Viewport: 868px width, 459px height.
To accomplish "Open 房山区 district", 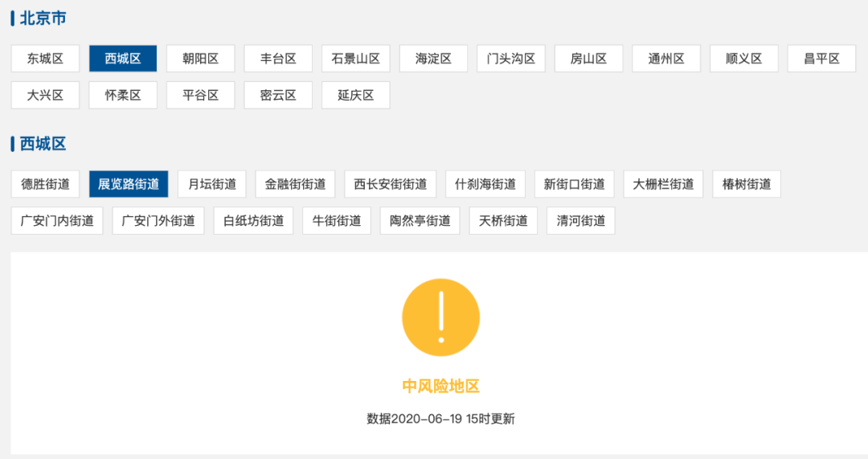I will pyautogui.click(x=588, y=59).
